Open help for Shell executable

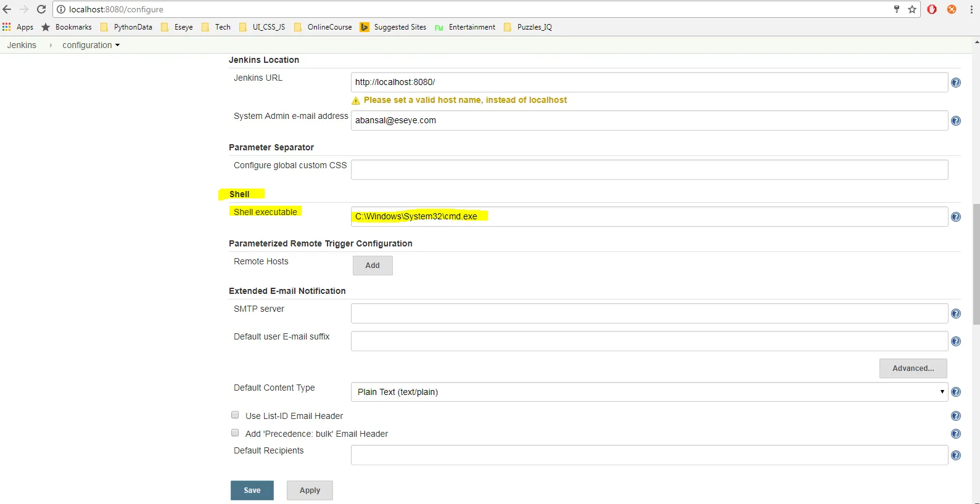[x=956, y=217]
